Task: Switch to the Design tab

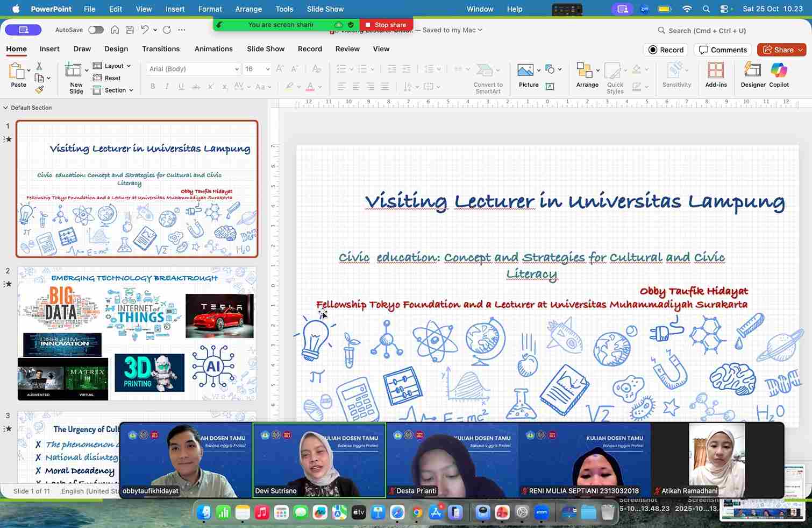Action: (x=116, y=49)
